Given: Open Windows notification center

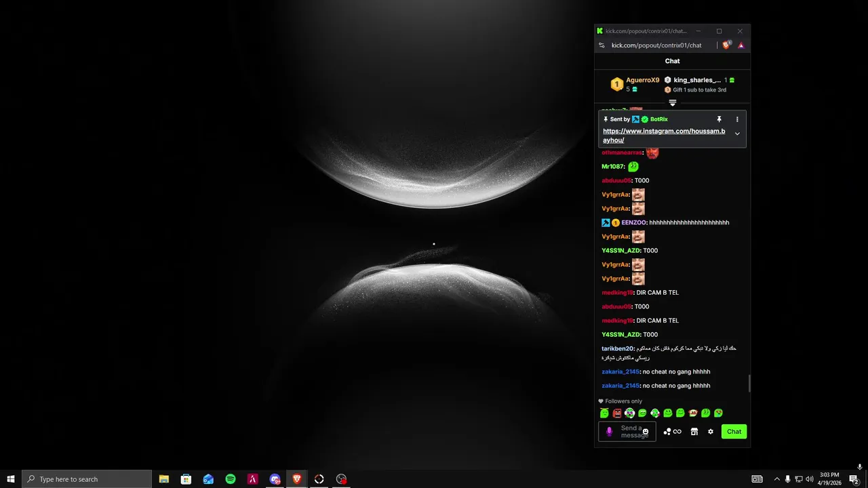Looking at the screenshot, I should click(854, 479).
